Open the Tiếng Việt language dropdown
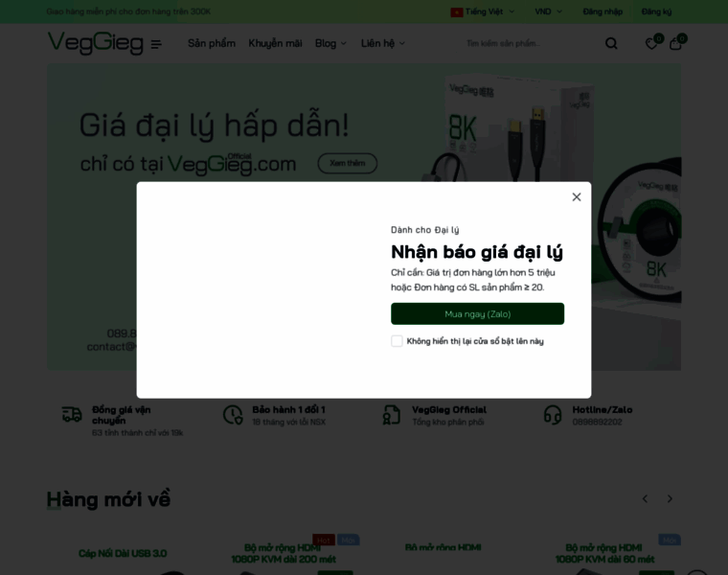 (x=483, y=11)
